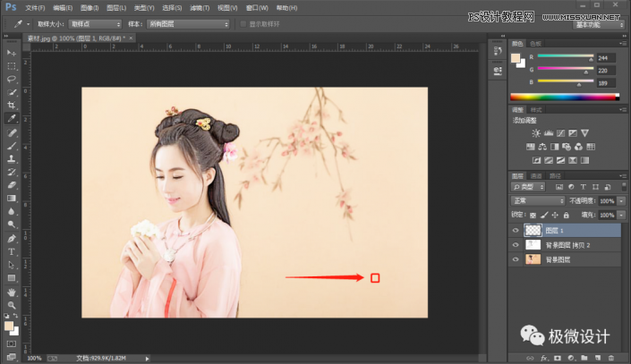Select the Lasso tool
Viewport: 631px width, 364px height.
(x=12, y=79)
